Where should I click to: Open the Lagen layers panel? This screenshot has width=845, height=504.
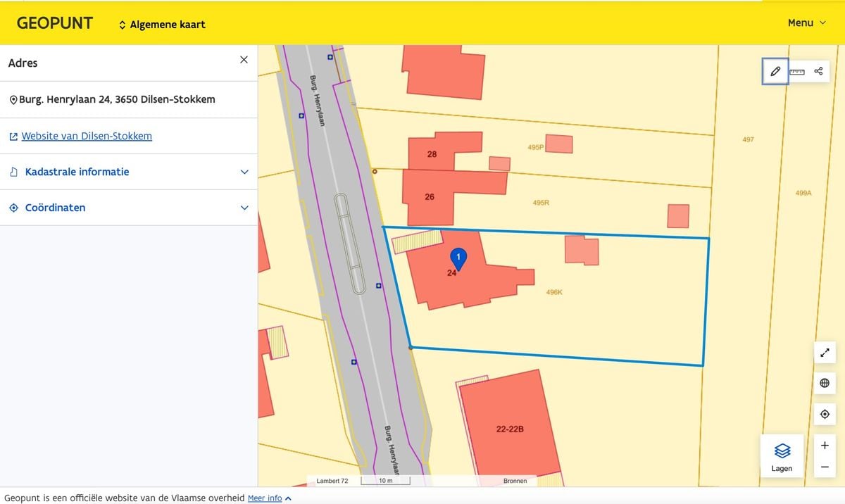[x=782, y=456]
